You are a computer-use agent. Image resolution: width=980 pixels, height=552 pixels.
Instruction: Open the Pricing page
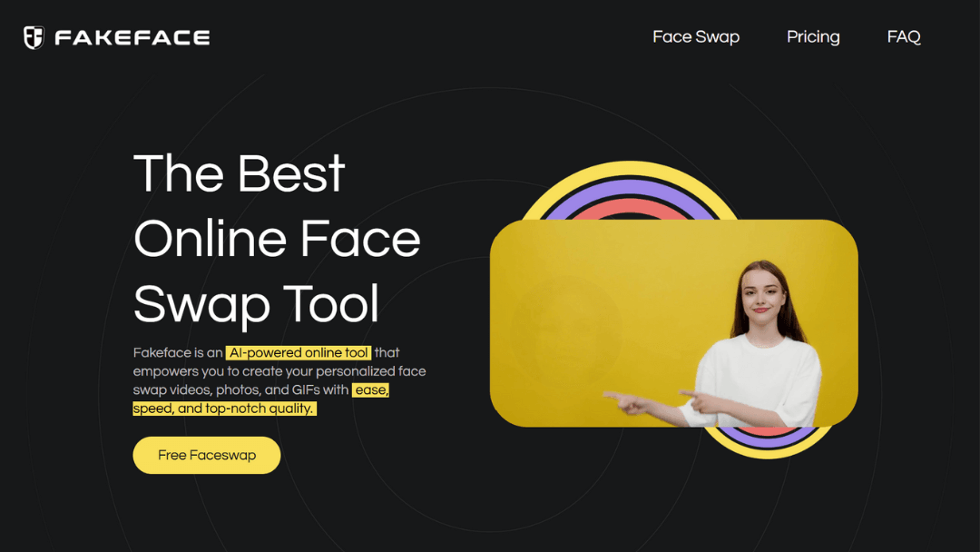(813, 37)
